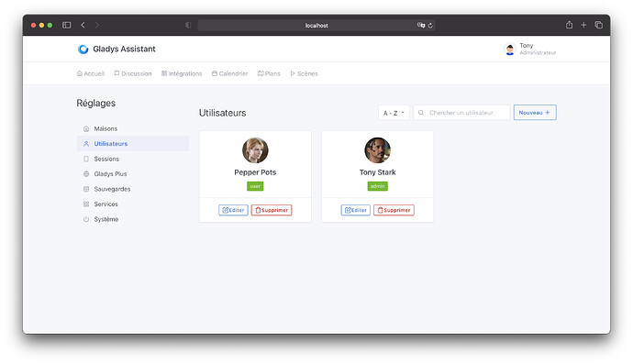
Task: Edit the Tony Stark user
Action: tap(356, 210)
